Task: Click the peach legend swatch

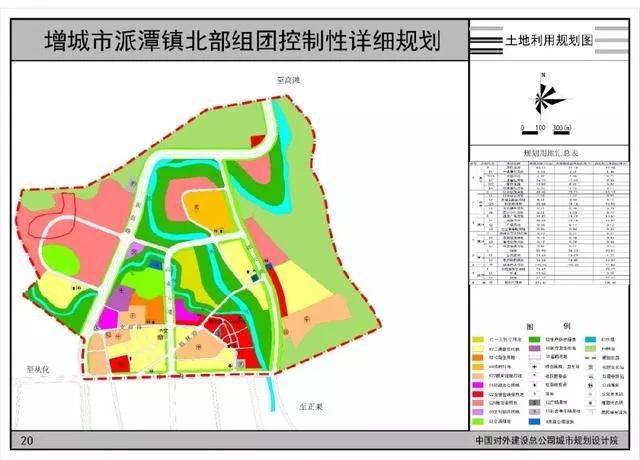Action: point(478,376)
